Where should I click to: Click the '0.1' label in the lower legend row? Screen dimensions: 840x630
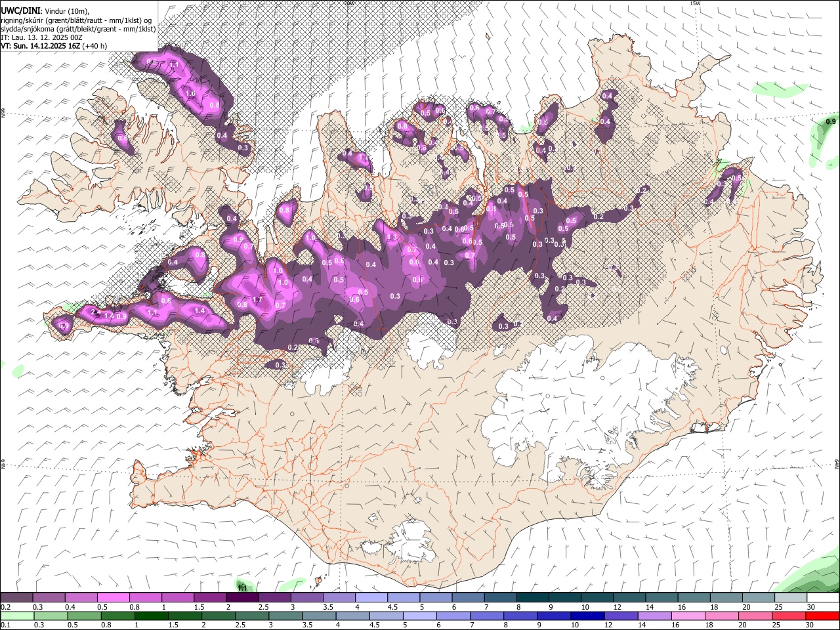(x=6, y=625)
